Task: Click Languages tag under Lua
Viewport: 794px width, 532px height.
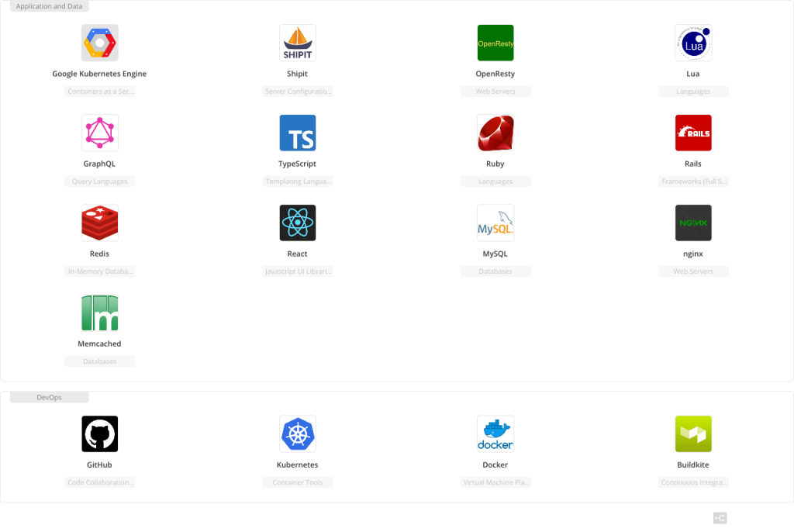Action: pos(693,92)
